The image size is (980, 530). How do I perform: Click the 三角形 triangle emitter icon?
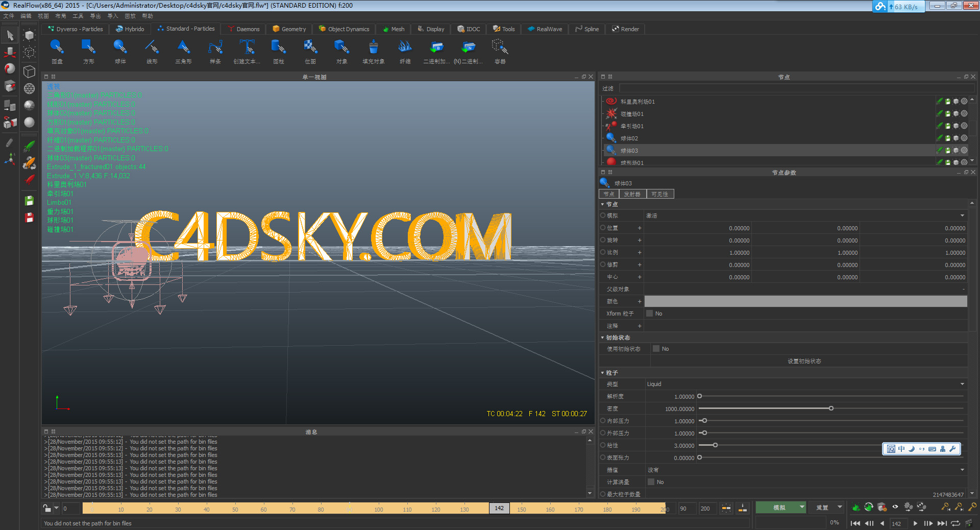pyautogui.click(x=183, y=48)
